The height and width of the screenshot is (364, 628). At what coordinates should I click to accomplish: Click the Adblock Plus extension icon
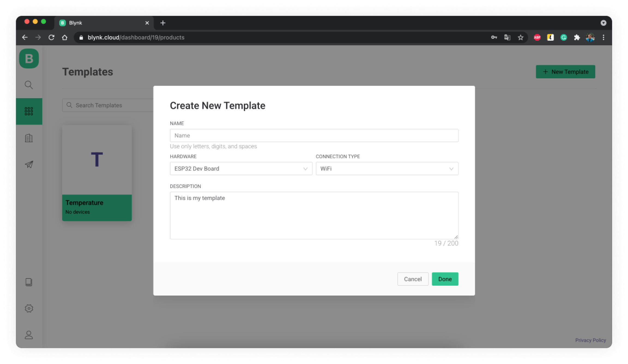(537, 38)
